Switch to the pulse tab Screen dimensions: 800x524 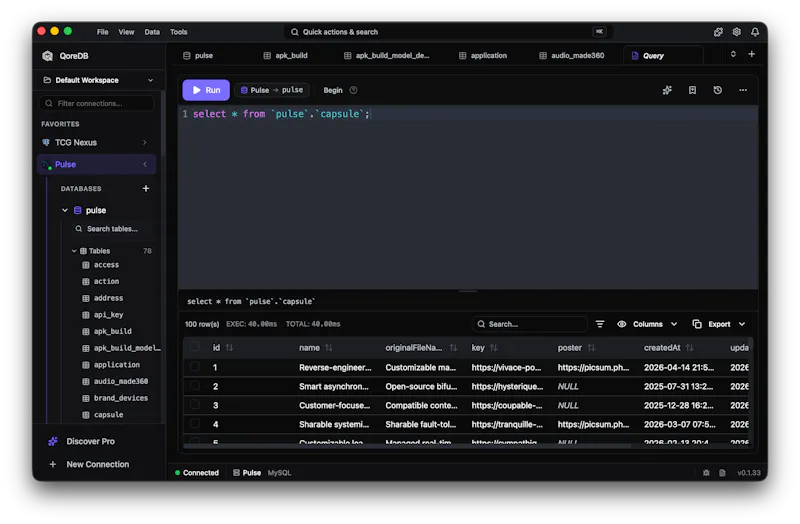coord(198,56)
